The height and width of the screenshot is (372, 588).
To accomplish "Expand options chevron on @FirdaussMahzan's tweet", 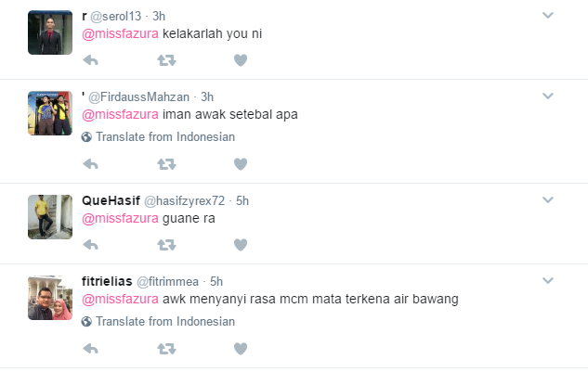I will [x=548, y=96].
